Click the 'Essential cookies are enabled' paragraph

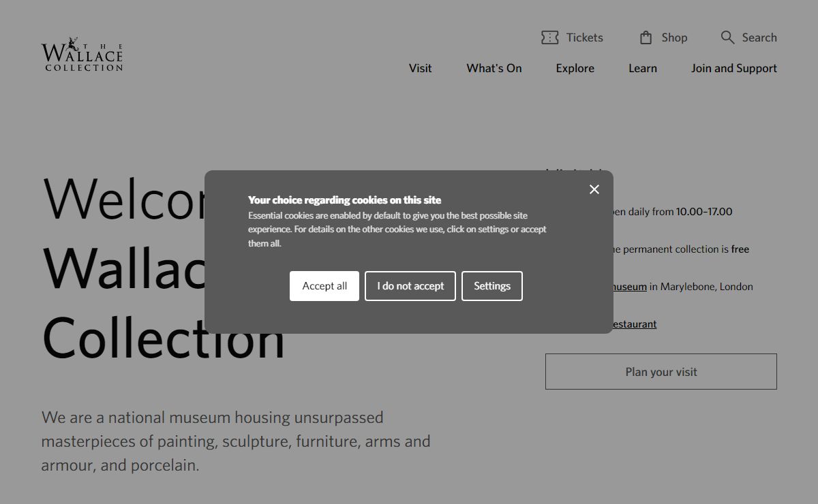pos(397,230)
